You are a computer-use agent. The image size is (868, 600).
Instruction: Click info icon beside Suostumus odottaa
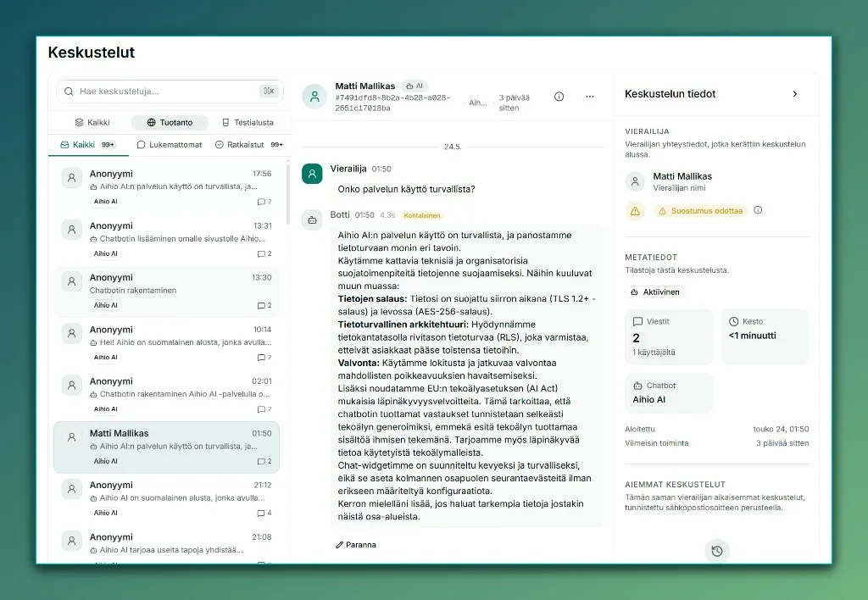click(759, 210)
